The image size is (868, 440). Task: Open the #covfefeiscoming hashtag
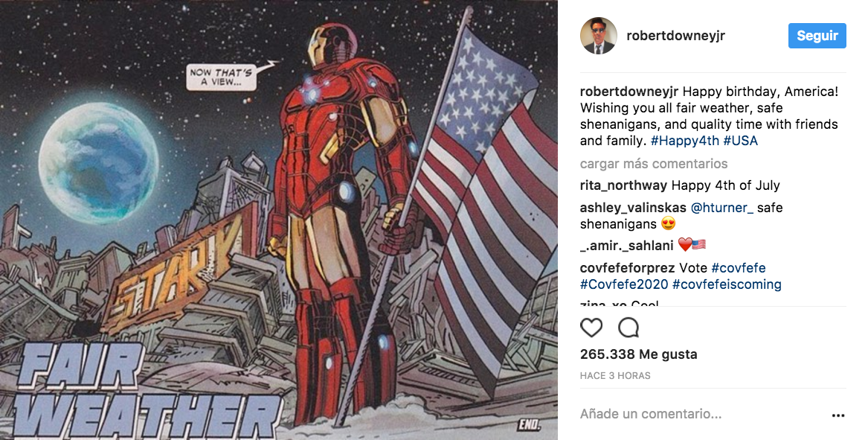pos(727,284)
